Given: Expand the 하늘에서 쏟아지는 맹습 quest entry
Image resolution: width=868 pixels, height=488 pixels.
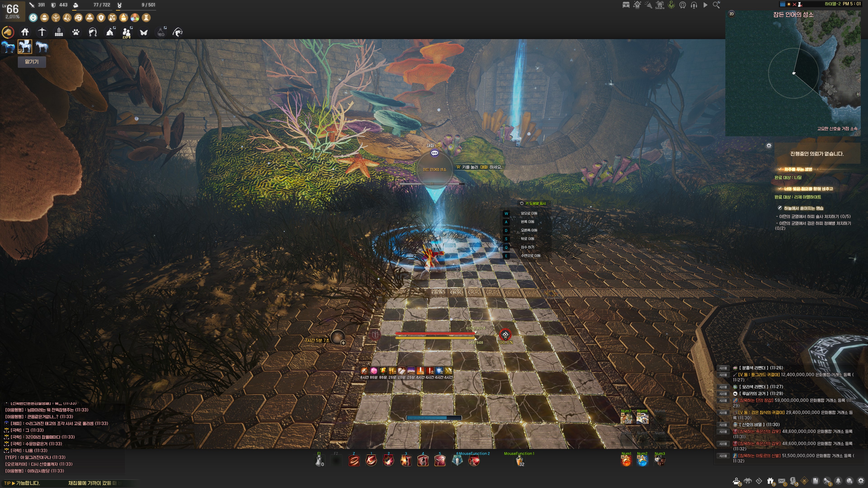Looking at the screenshot, I should (x=803, y=208).
